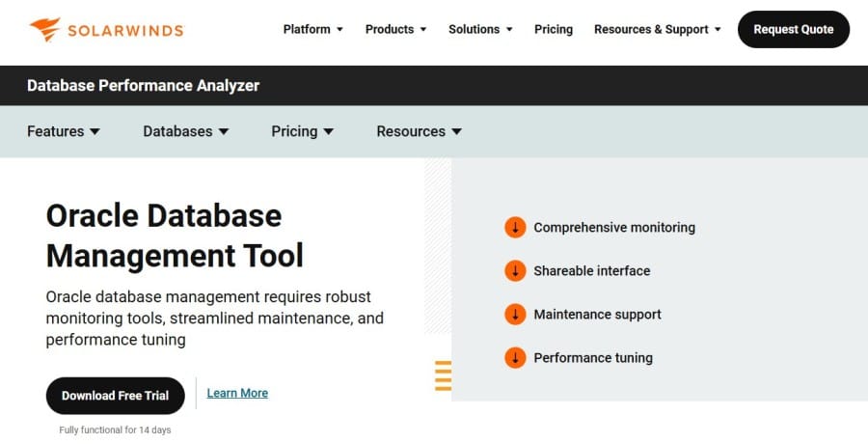Click the paragraph starting 'Oracle database management requires'
Viewport: 868px width, 444px height.
coord(215,319)
